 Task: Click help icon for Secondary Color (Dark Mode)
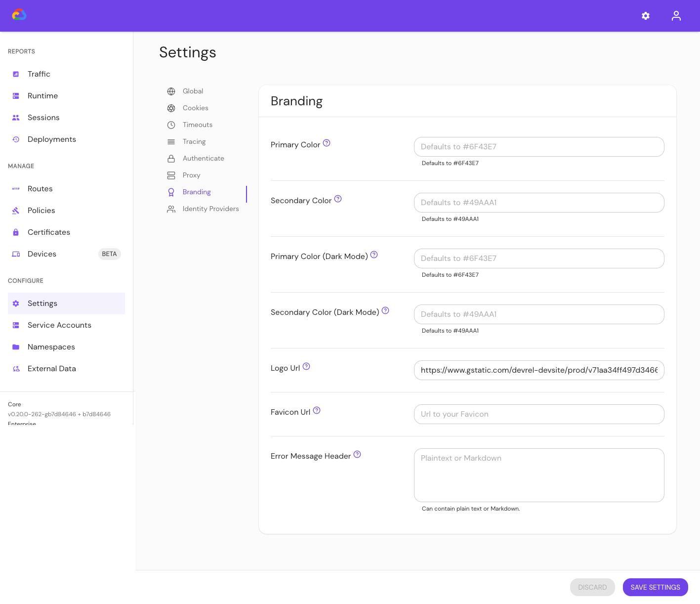385,311
